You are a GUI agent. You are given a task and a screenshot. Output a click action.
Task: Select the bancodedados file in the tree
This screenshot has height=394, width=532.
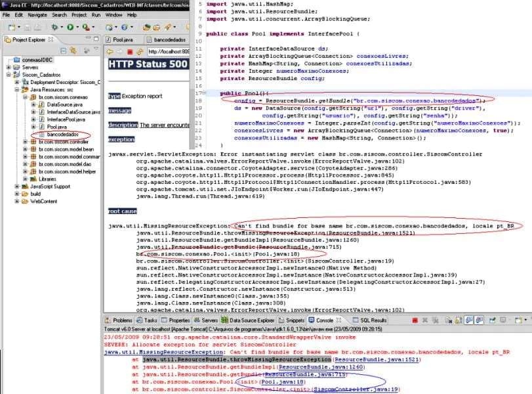[62, 135]
